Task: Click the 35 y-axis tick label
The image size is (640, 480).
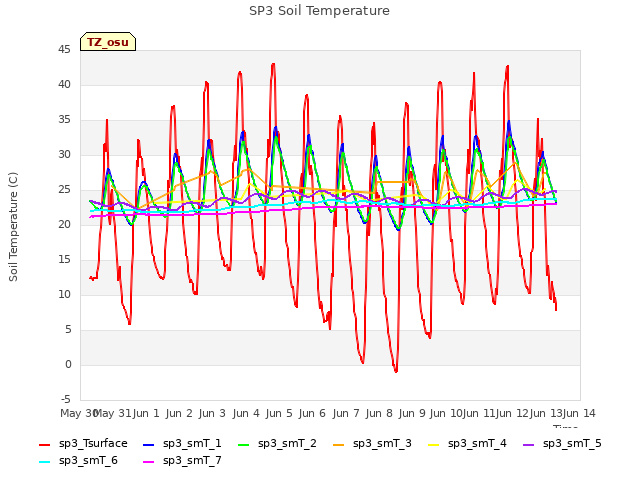Action: [x=64, y=120]
